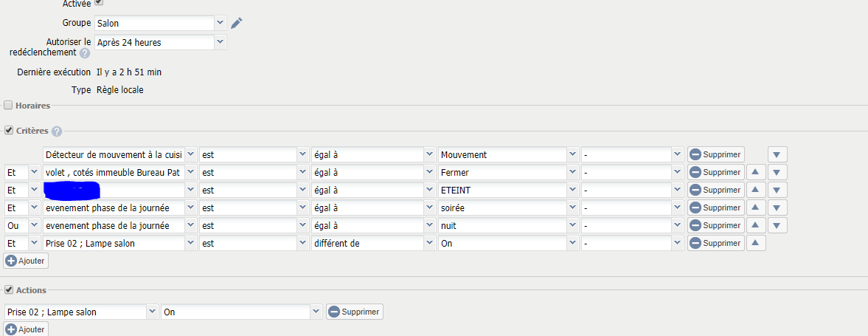Toggle the Activée checkbox
This screenshot has width=868, height=336.
pyautogui.click(x=99, y=2)
